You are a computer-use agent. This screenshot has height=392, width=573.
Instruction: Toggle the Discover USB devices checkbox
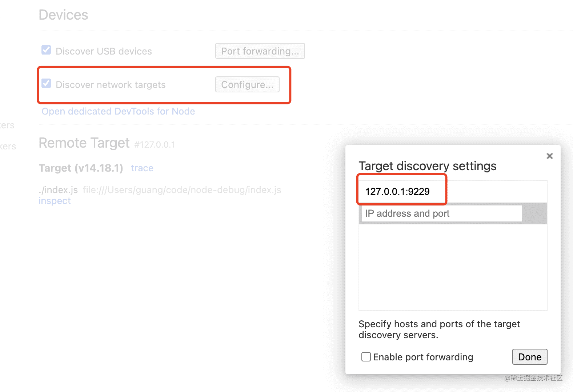[46, 50]
